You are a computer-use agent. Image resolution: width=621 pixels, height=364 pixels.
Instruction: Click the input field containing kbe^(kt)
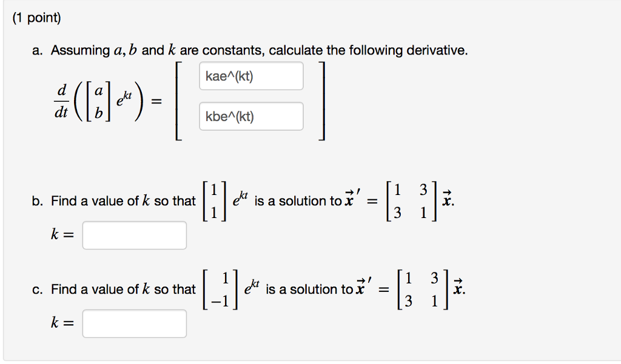250,116
